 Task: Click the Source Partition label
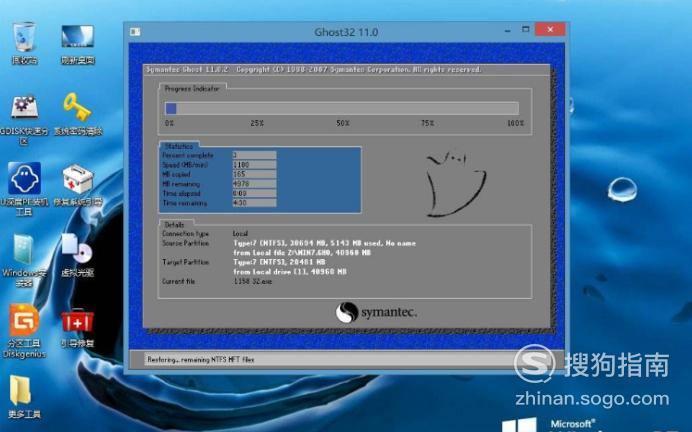point(185,244)
